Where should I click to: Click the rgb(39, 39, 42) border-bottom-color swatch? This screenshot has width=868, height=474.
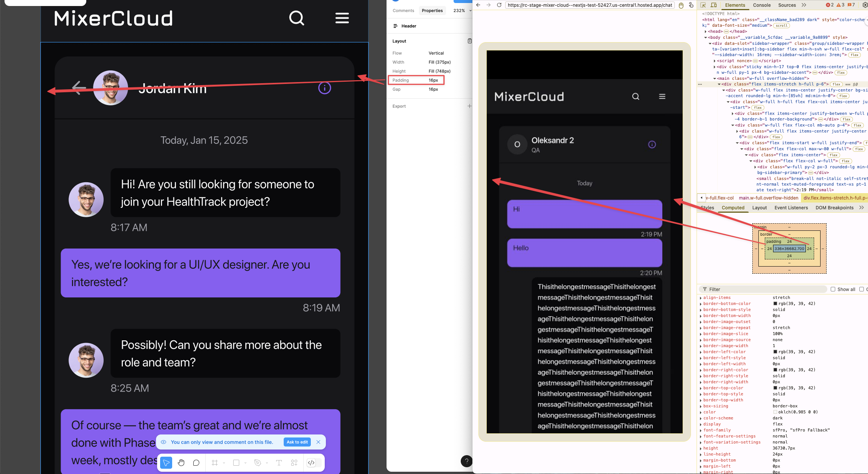click(775, 303)
